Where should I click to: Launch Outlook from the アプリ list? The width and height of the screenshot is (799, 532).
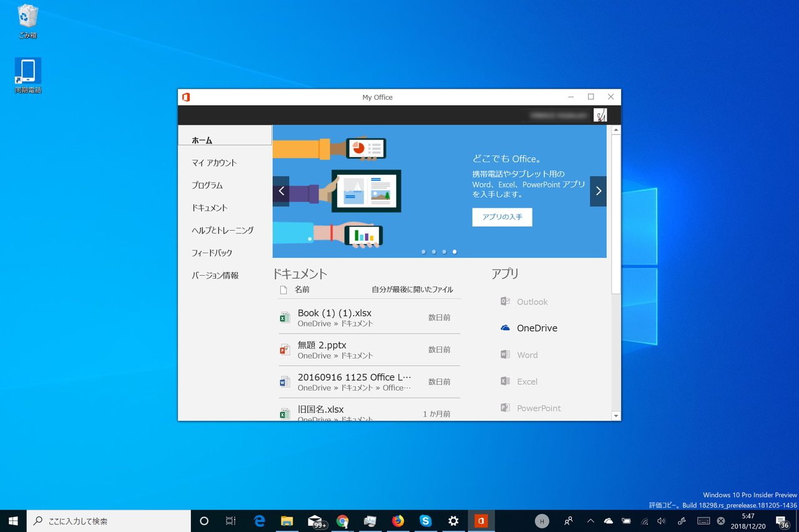524,302
